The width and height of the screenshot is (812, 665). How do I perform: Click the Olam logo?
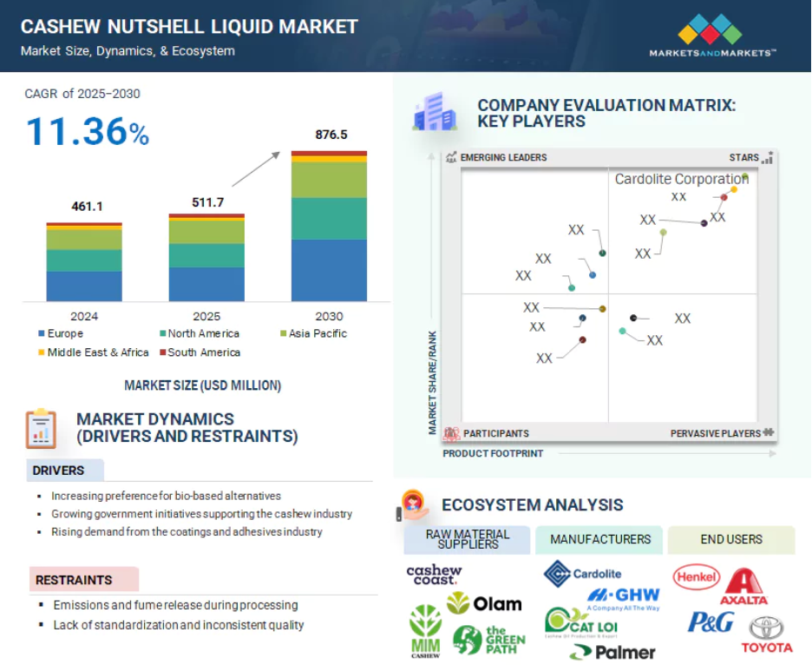[x=484, y=603]
